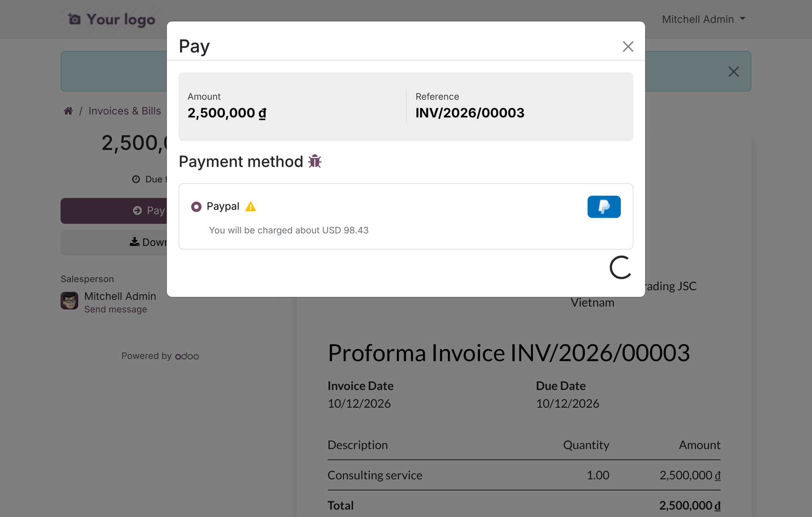Viewport: 812px width, 517px height.
Task: Click the reference INV/2026/00003 in dialog
Action: click(470, 113)
